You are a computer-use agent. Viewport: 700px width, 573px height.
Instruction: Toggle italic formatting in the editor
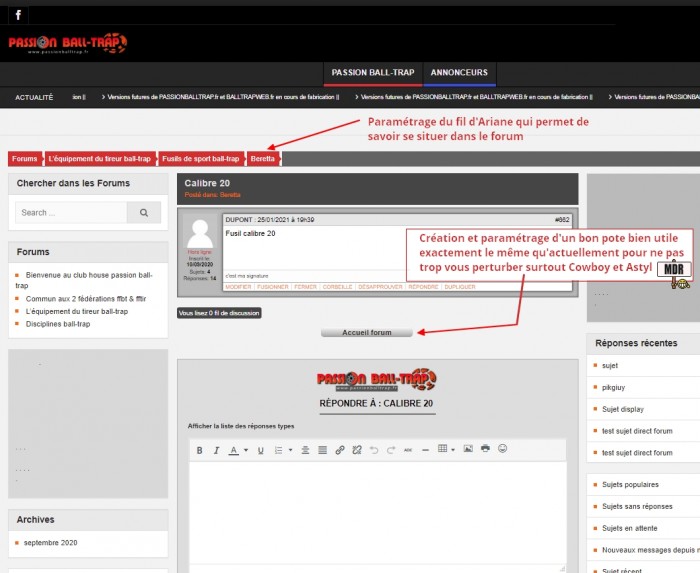point(215,450)
